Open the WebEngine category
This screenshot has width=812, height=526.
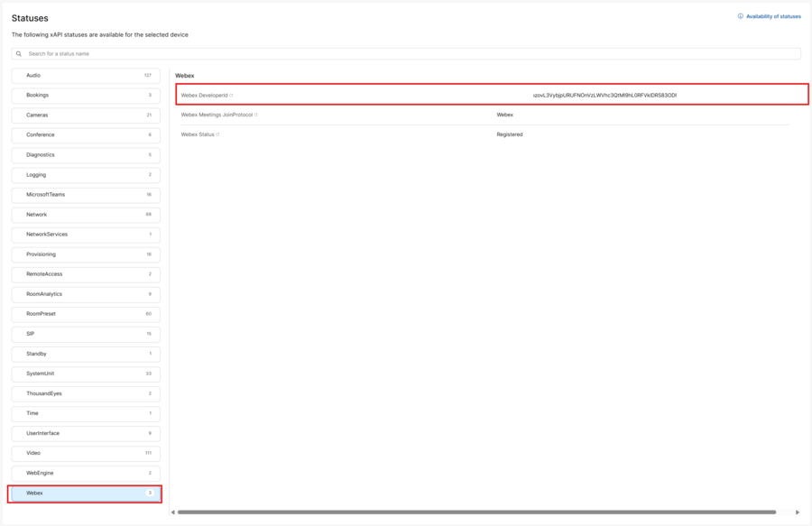point(86,473)
